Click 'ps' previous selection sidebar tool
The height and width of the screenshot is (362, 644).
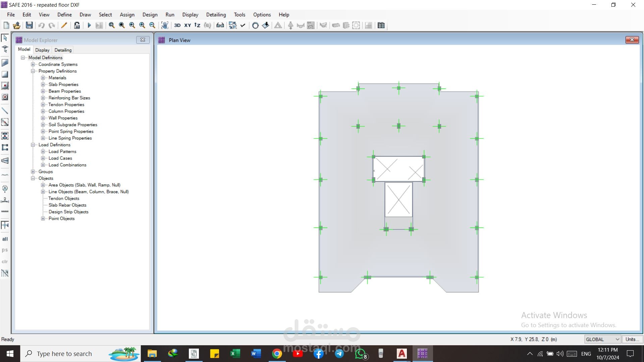(5, 250)
